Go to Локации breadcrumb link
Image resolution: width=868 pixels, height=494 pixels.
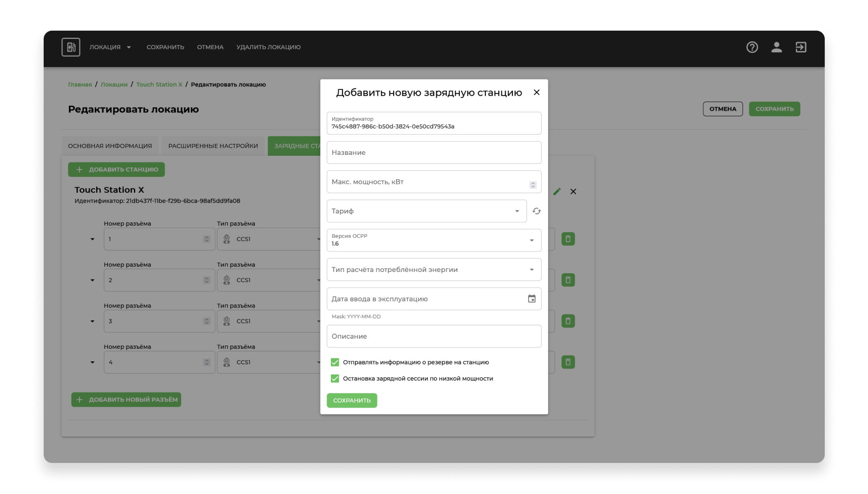pyautogui.click(x=114, y=84)
